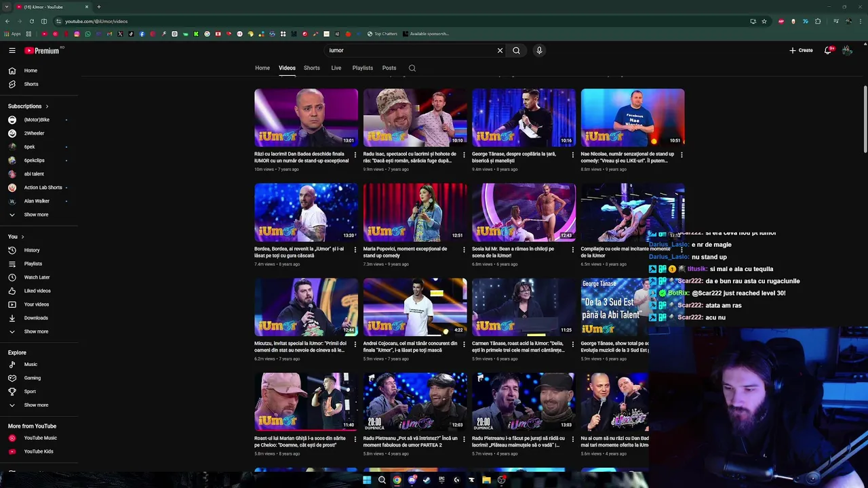Open the notifications bell

[x=828, y=50]
